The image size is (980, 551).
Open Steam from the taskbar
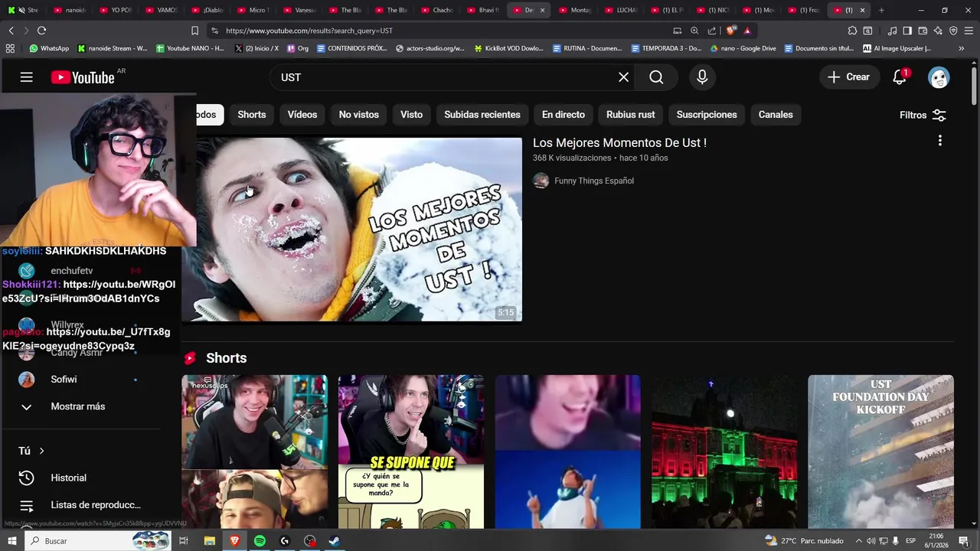(335, 541)
